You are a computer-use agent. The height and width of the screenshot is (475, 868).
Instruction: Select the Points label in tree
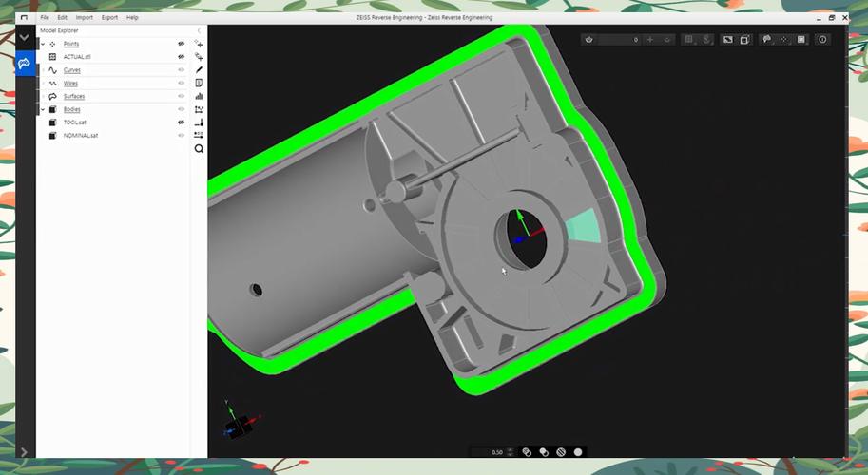(71, 44)
